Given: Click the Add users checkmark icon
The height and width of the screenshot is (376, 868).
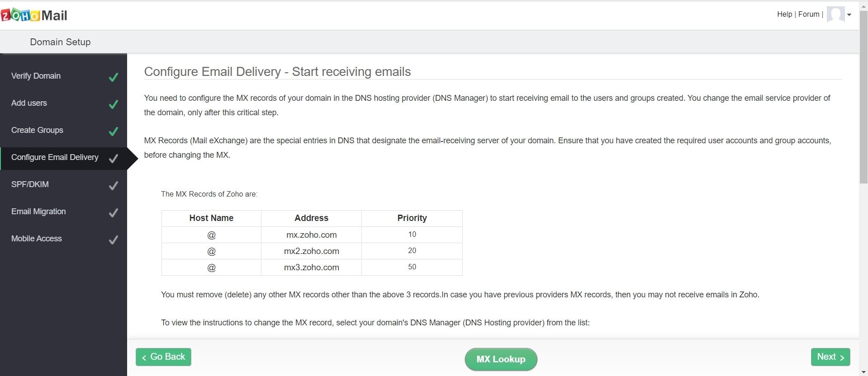Looking at the screenshot, I should click(x=114, y=104).
